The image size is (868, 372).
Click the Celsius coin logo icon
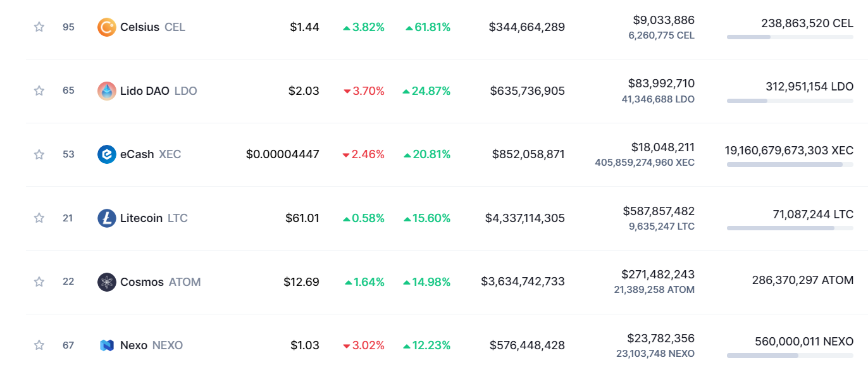(106, 27)
